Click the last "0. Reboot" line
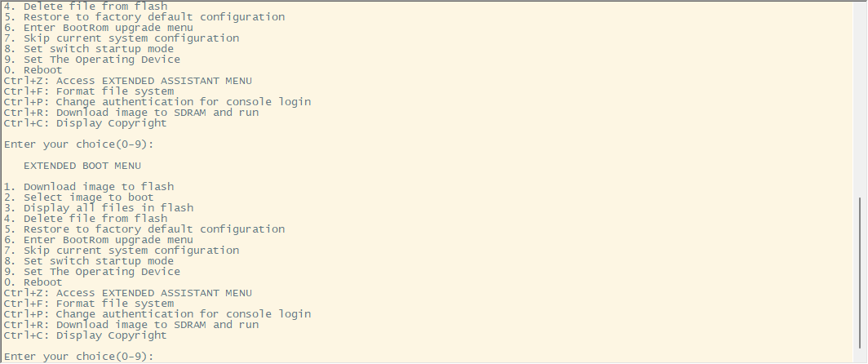This screenshot has height=364, width=868. coord(33,282)
